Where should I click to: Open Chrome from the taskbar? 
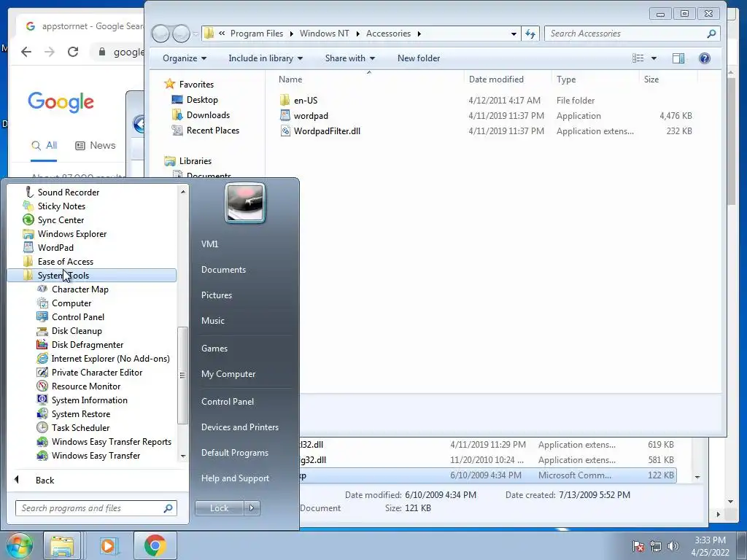[155, 545]
